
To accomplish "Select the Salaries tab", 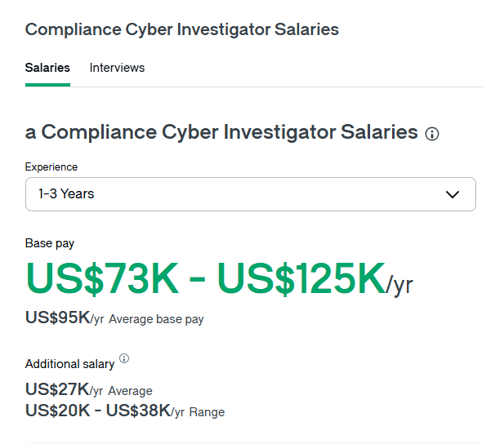I will 47,68.
